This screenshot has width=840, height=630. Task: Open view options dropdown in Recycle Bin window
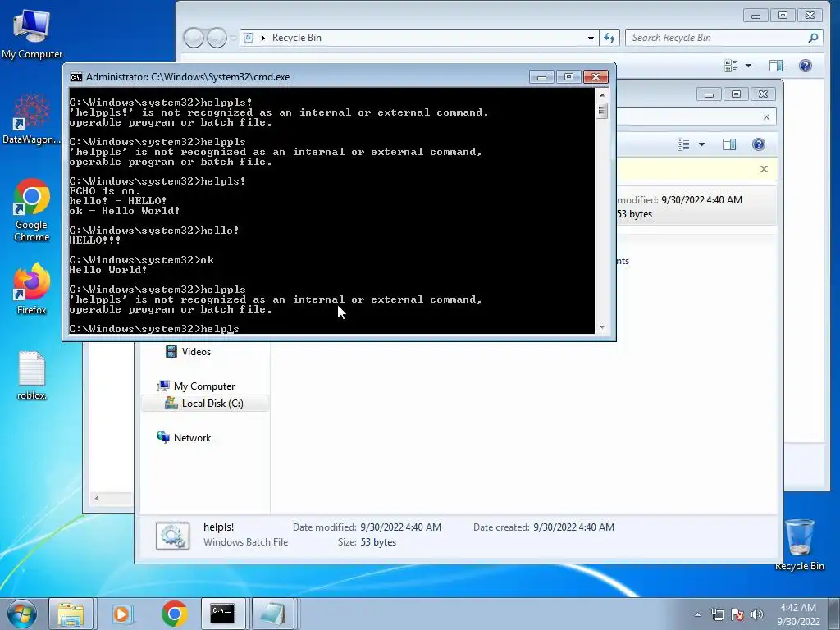click(x=748, y=66)
